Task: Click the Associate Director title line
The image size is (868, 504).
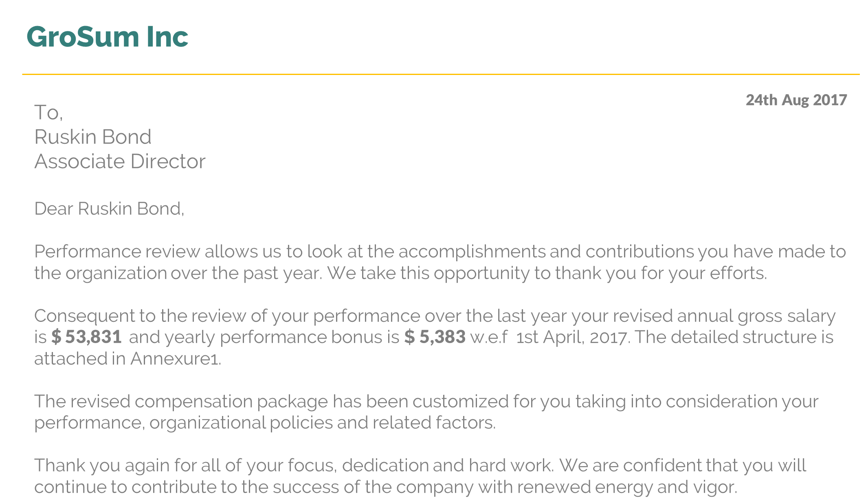Action: pos(120,161)
